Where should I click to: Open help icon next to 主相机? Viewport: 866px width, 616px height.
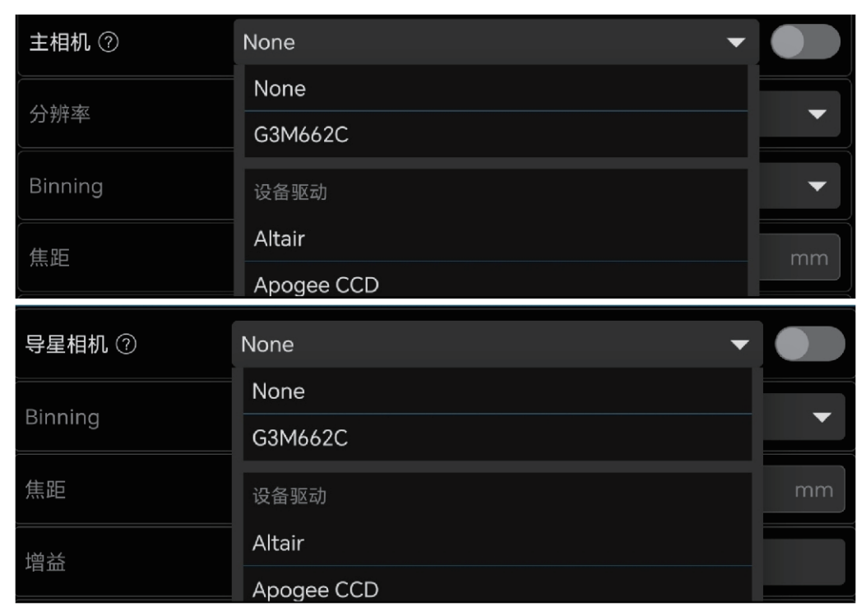pos(109,42)
